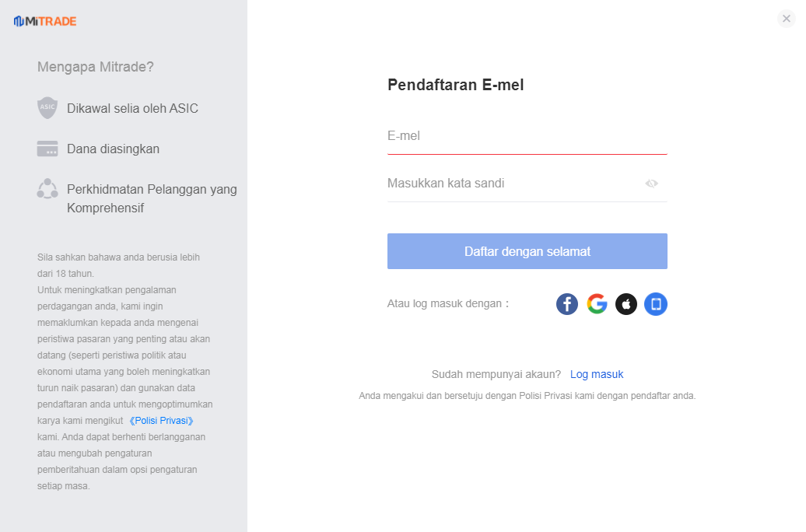The height and width of the screenshot is (532, 806).
Task: Click the segregated funds card icon
Action: point(47,149)
